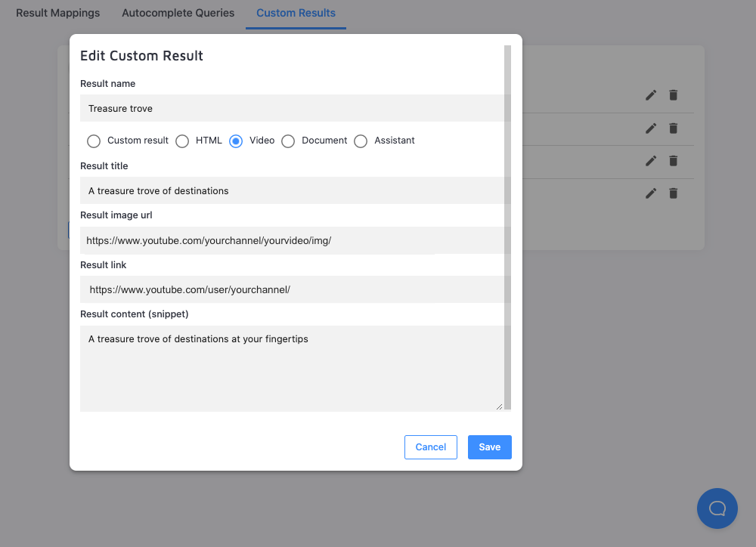Select the Document result type

[x=288, y=141]
